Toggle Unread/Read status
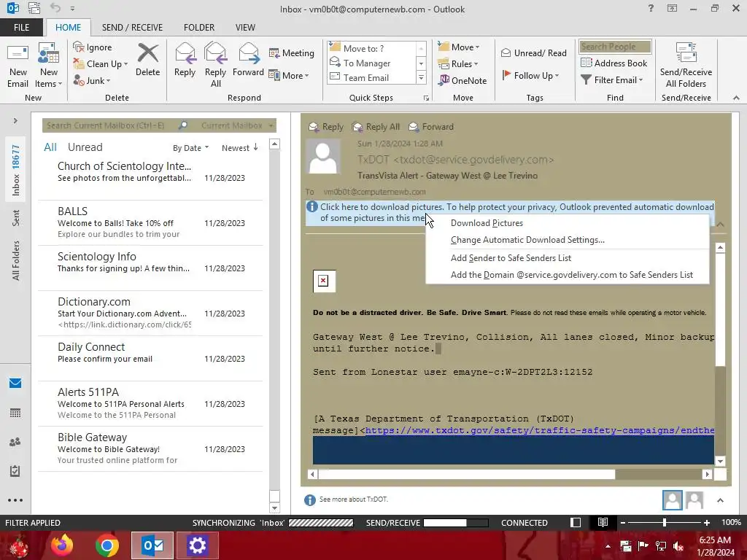The image size is (747, 560). tap(533, 52)
